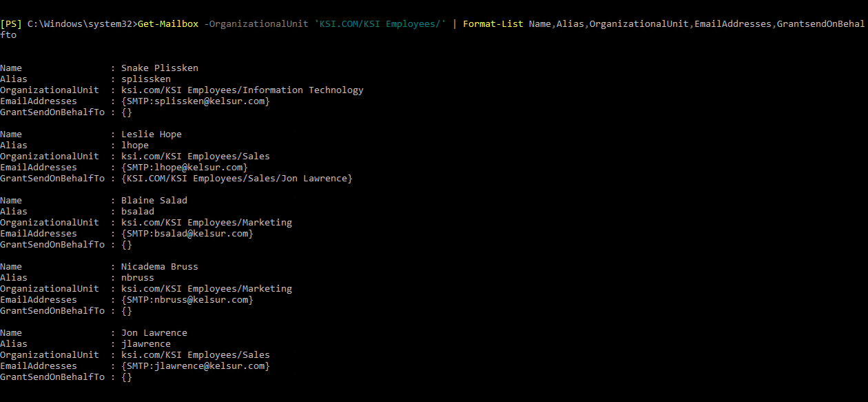Screen dimensions: 868x402
Task: Click the name Jon Lawrence in output
Action: click(154, 333)
